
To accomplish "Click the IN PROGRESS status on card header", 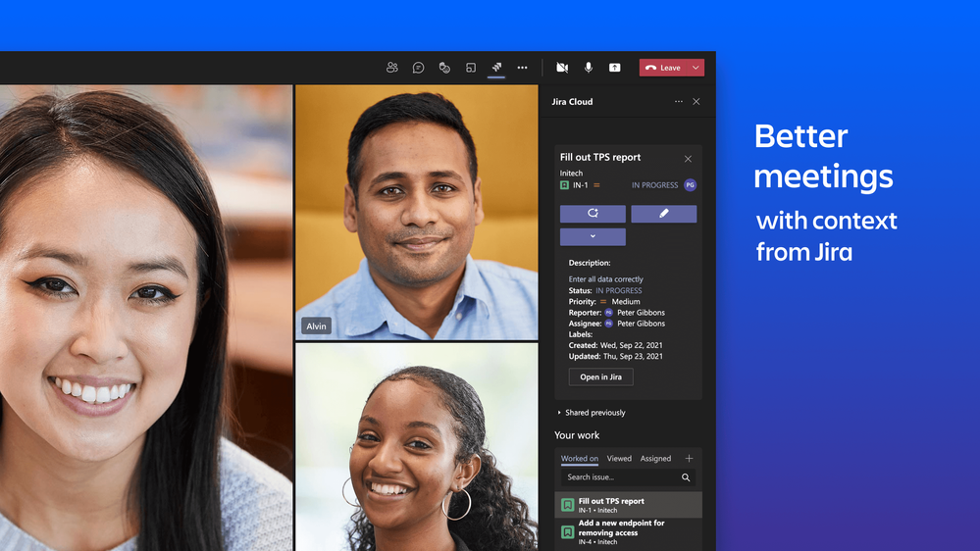I will tap(654, 185).
